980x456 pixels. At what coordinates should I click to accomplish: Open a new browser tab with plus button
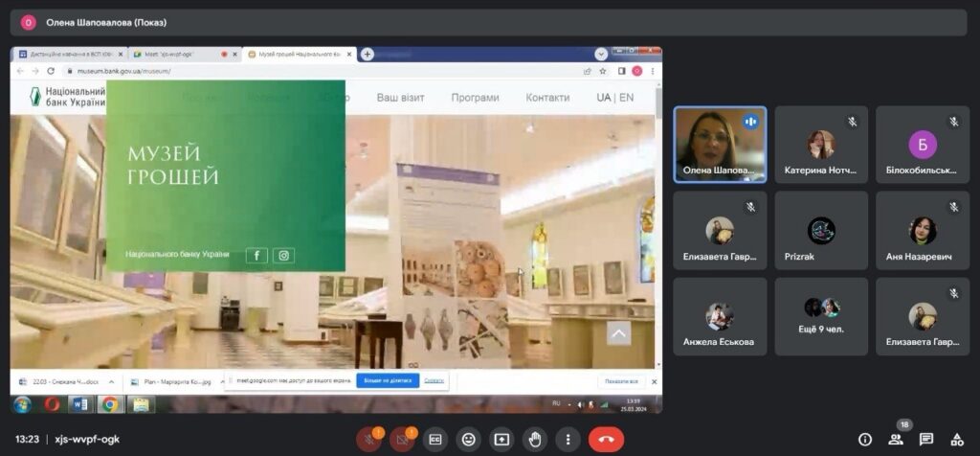pyautogui.click(x=367, y=55)
